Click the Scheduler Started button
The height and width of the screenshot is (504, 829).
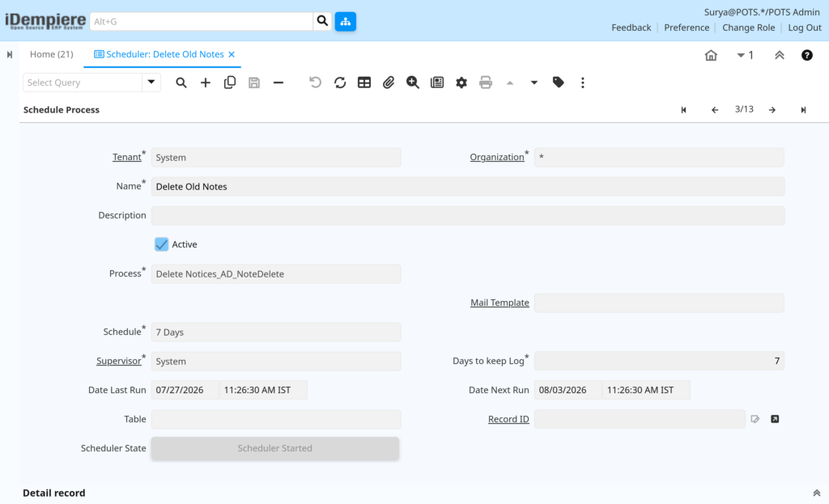[275, 448]
